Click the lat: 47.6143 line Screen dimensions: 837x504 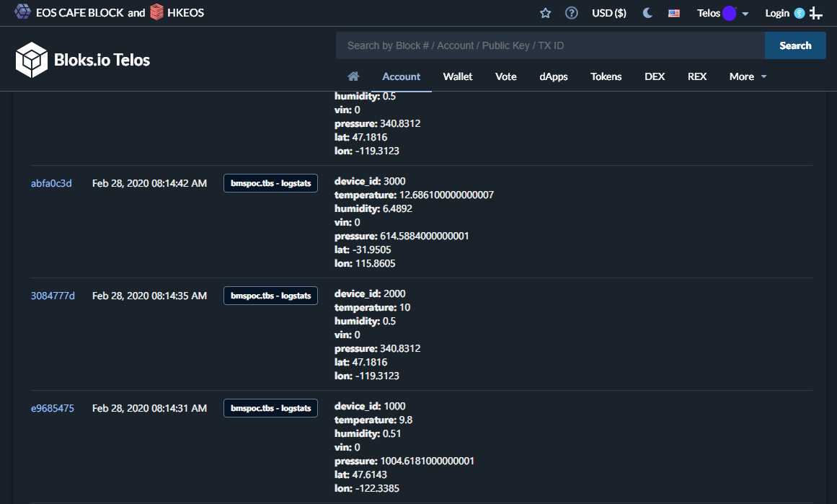pos(360,475)
